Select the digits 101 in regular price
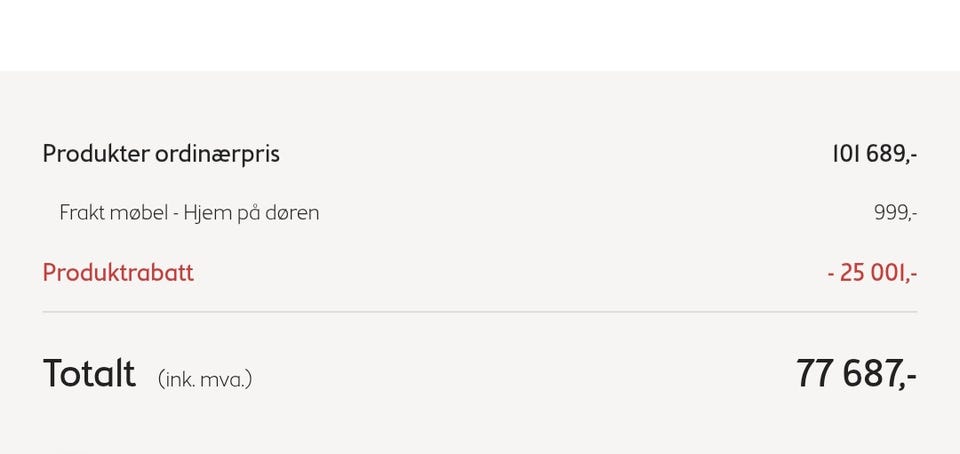Image resolution: width=960 pixels, height=454 pixels. (x=847, y=154)
